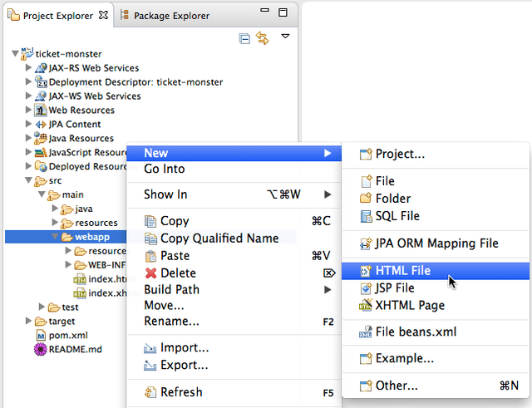Minimize the Project Explorer panel
The height and width of the screenshot is (408, 532).
click(x=266, y=13)
